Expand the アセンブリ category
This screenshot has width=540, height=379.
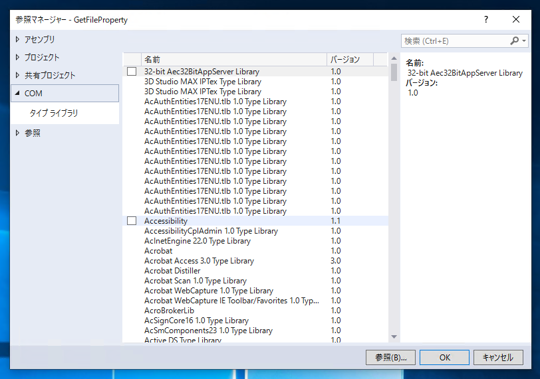[17, 39]
